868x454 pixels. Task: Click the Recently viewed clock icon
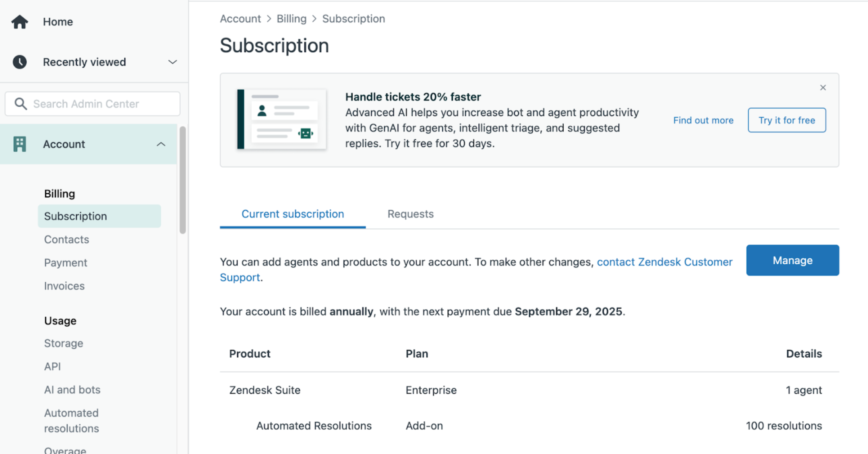pyautogui.click(x=20, y=62)
